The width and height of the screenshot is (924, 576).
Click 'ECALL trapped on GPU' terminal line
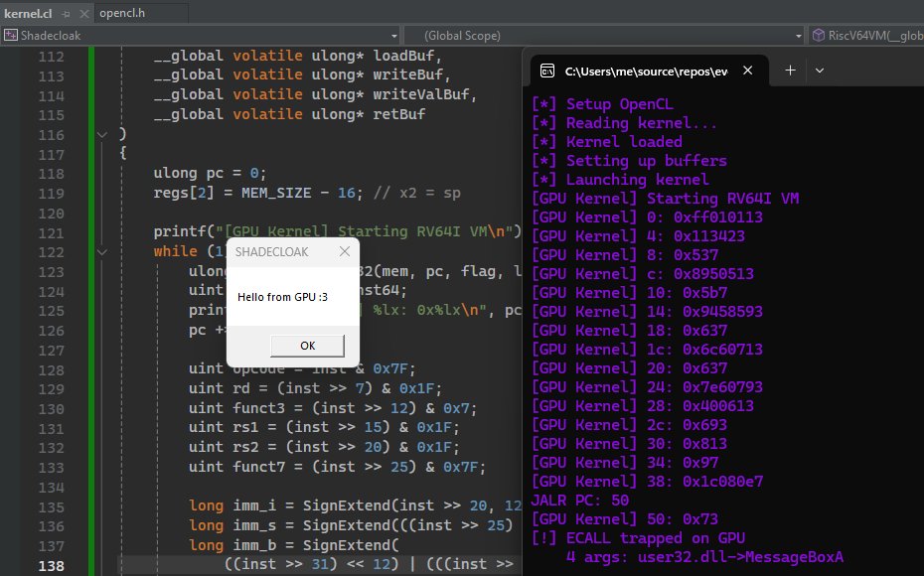(x=638, y=538)
